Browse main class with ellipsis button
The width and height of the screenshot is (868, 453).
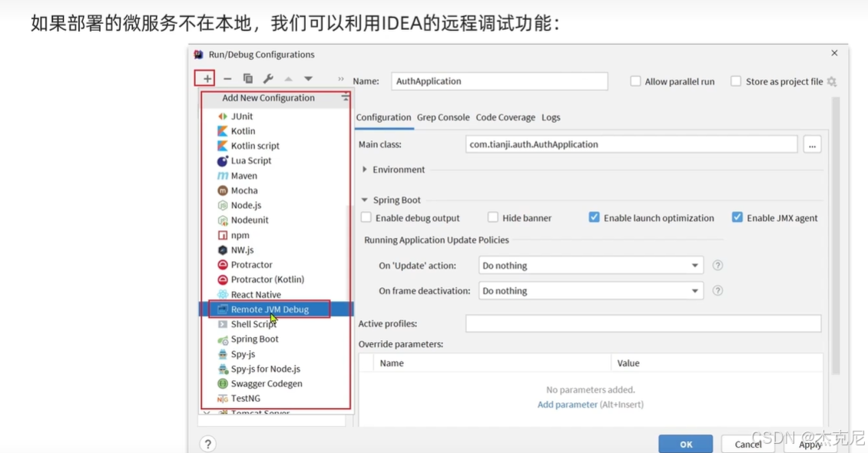point(812,144)
